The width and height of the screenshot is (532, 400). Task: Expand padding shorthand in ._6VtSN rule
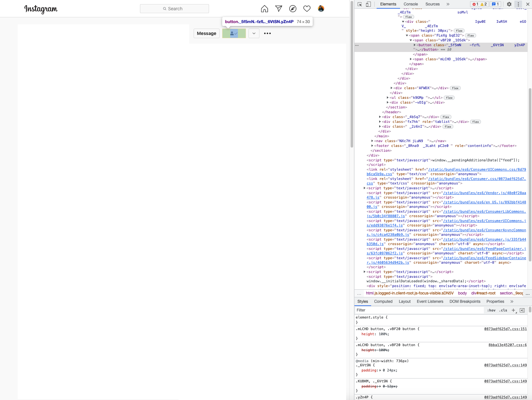tap(380, 370)
